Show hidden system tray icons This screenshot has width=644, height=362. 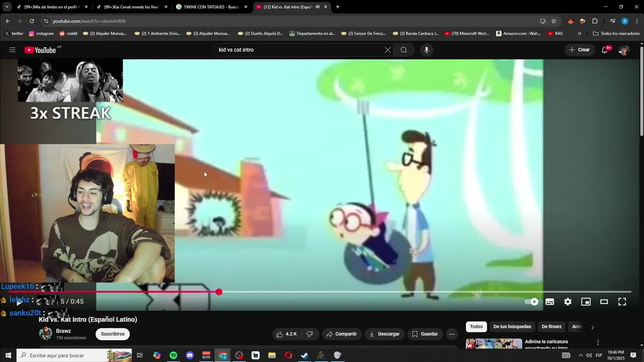click(x=581, y=355)
